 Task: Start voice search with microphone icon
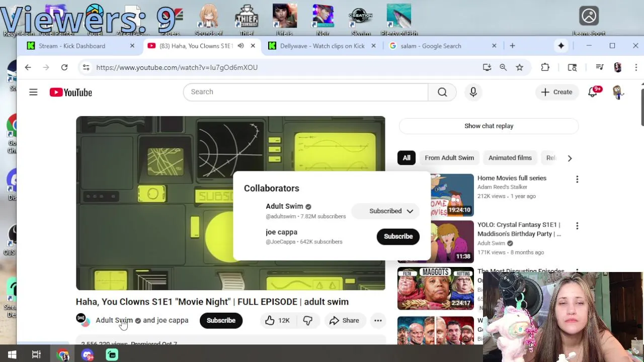(x=473, y=92)
